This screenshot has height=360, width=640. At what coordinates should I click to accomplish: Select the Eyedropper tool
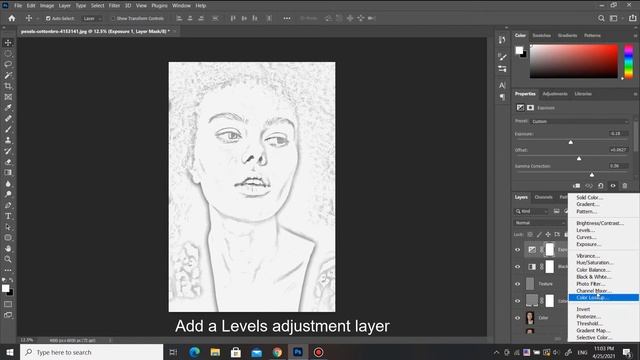pos(8,108)
